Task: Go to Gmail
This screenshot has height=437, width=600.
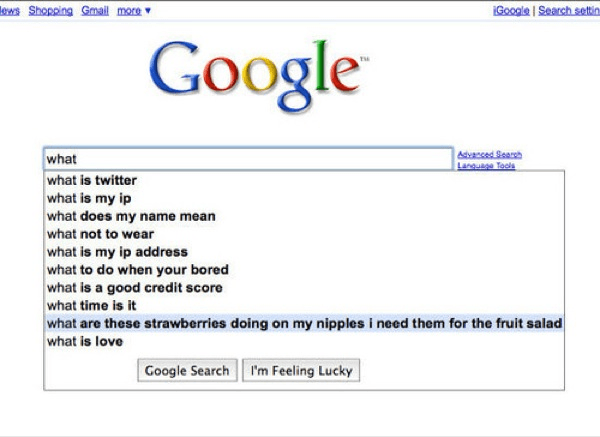Action: tap(95, 11)
